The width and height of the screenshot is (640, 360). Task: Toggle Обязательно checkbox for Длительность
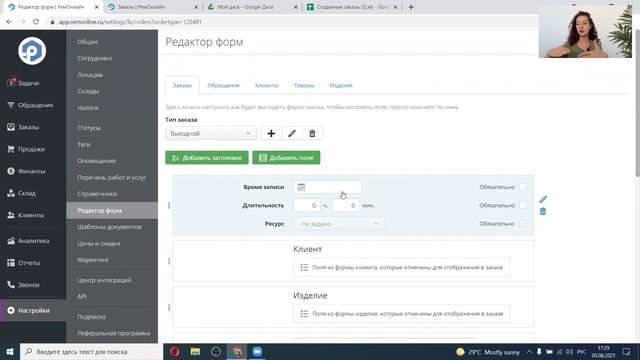point(523,205)
